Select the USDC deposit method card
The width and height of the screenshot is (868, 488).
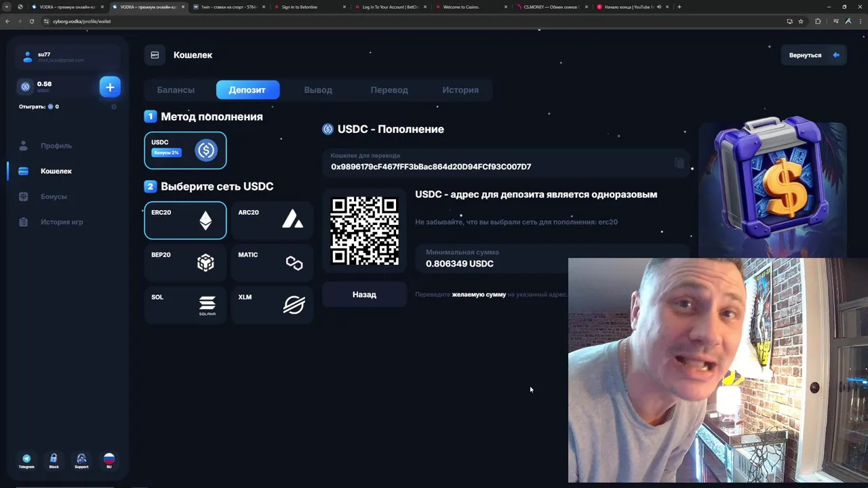tap(185, 150)
